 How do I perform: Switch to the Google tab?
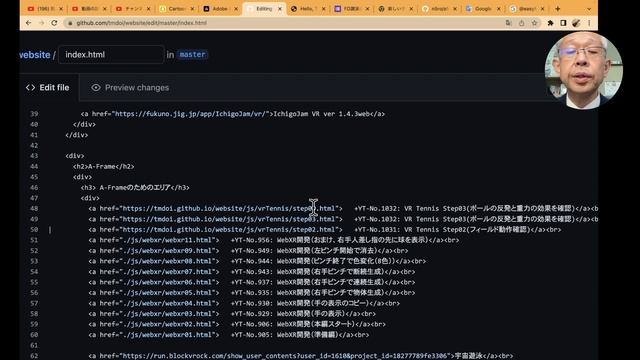coord(482,9)
